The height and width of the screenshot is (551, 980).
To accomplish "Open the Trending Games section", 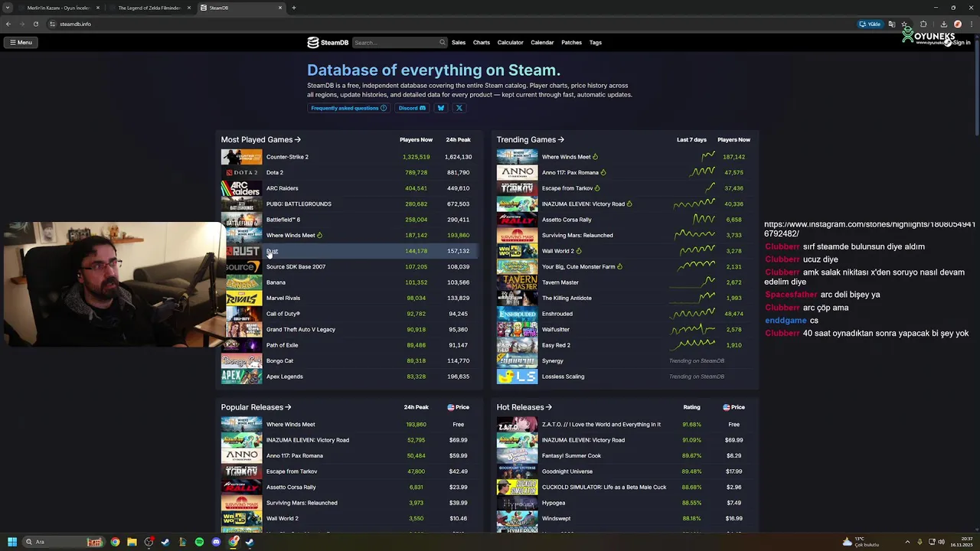I will pyautogui.click(x=531, y=139).
